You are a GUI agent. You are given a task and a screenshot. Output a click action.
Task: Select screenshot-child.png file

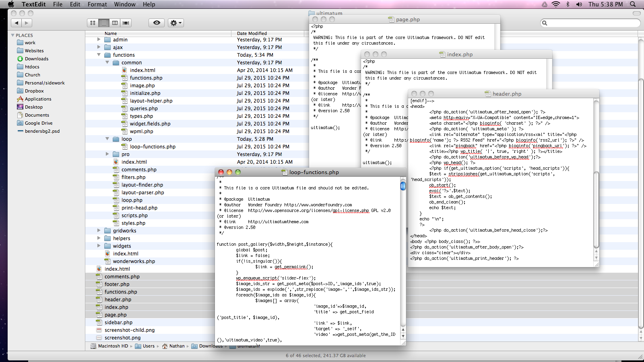130,330
